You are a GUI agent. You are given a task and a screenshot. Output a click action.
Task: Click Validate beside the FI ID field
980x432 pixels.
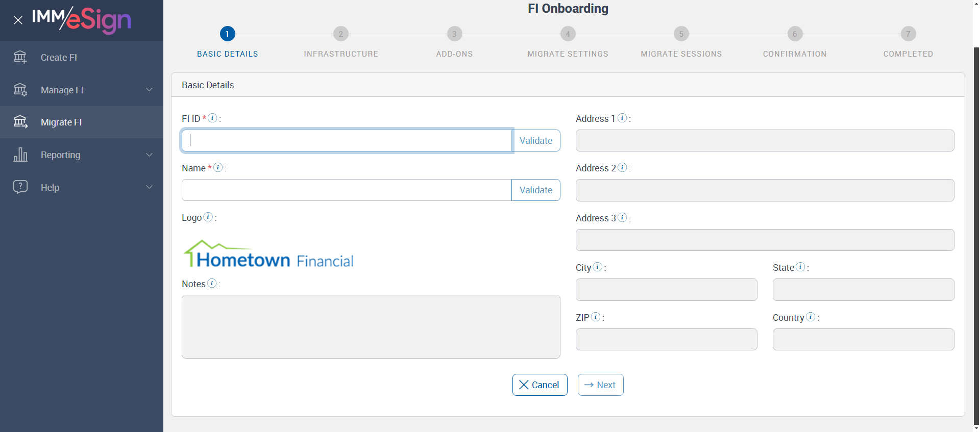[536, 141]
